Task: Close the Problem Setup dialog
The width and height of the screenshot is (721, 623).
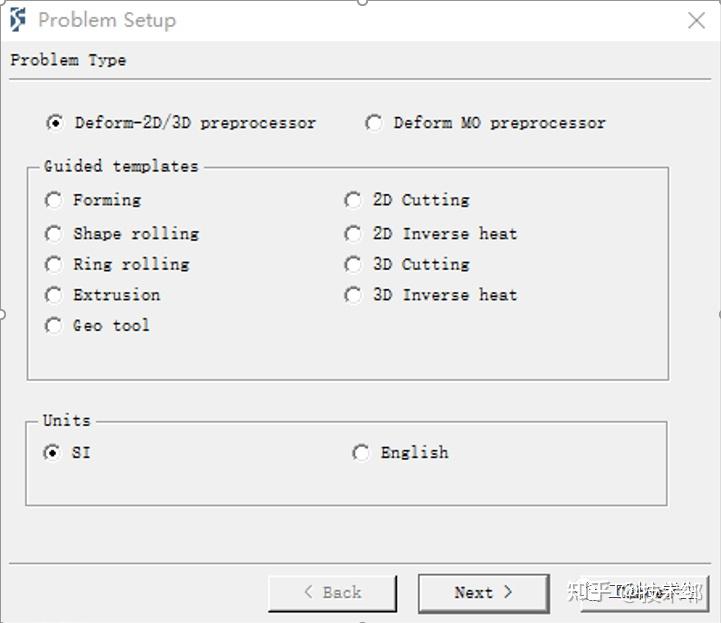Action: [x=696, y=21]
